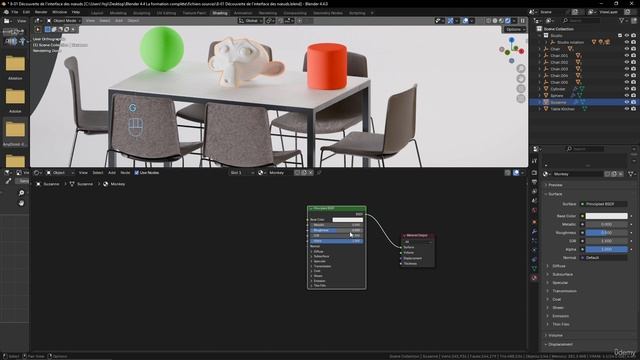Image resolution: width=640 pixels, height=360 pixels.
Task: Disable render of Table Kitchen (camera icon)
Action: tap(633, 109)
